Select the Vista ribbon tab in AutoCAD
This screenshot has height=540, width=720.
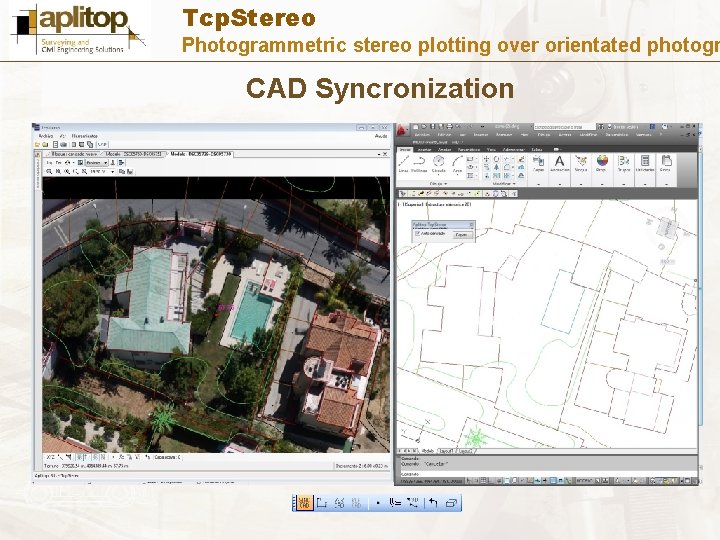[x=491, y=149]
